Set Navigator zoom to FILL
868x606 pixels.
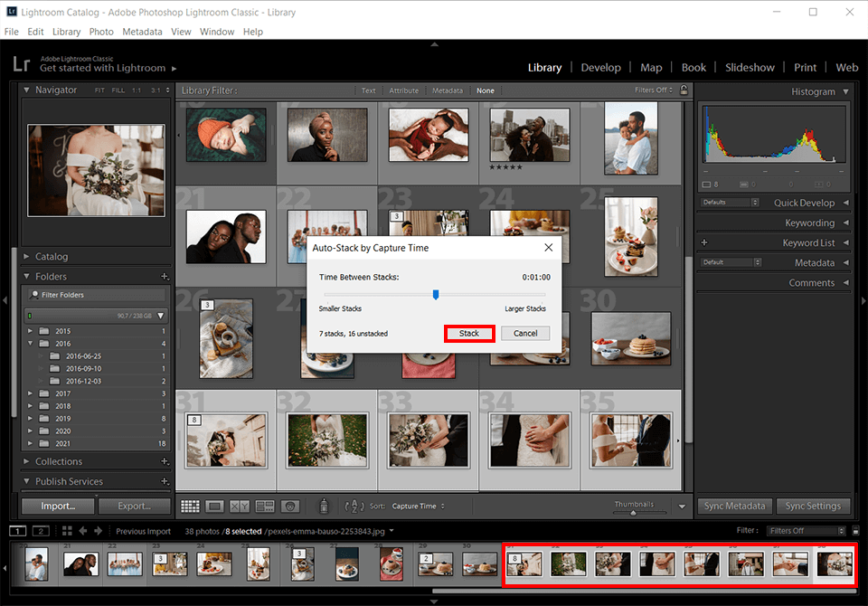click(118, 90)
